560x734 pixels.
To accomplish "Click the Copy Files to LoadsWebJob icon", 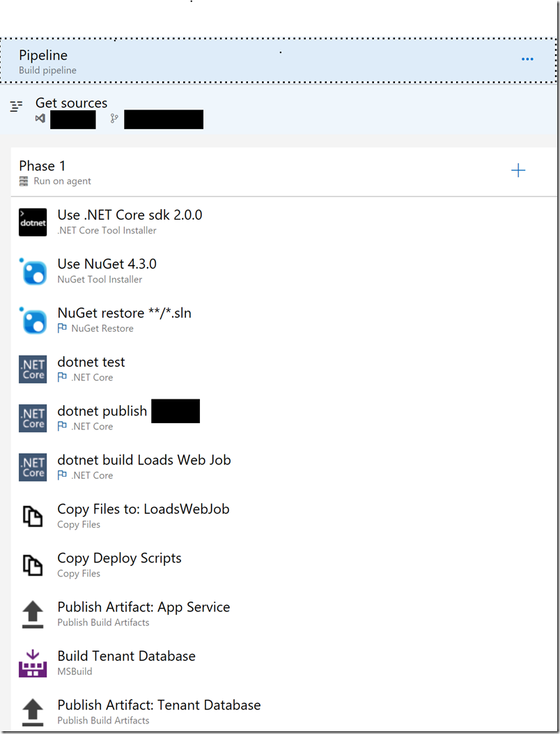I will (33, 517).
